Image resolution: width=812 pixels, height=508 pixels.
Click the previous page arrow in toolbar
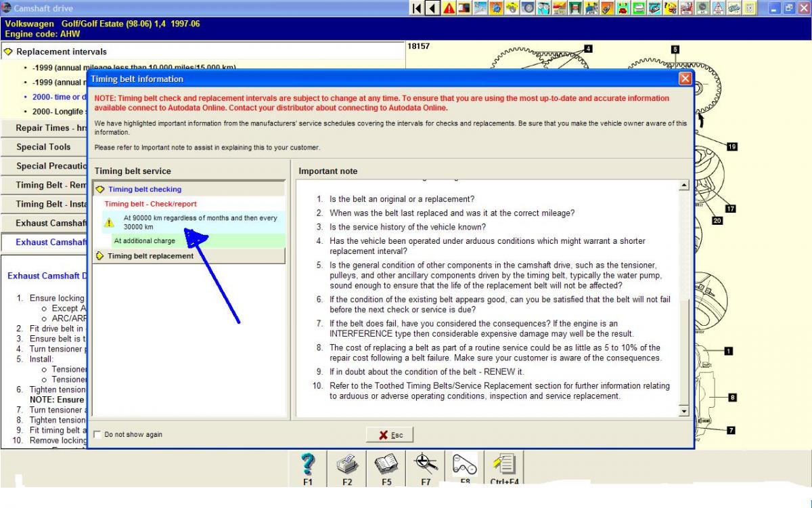pos(432,8)
